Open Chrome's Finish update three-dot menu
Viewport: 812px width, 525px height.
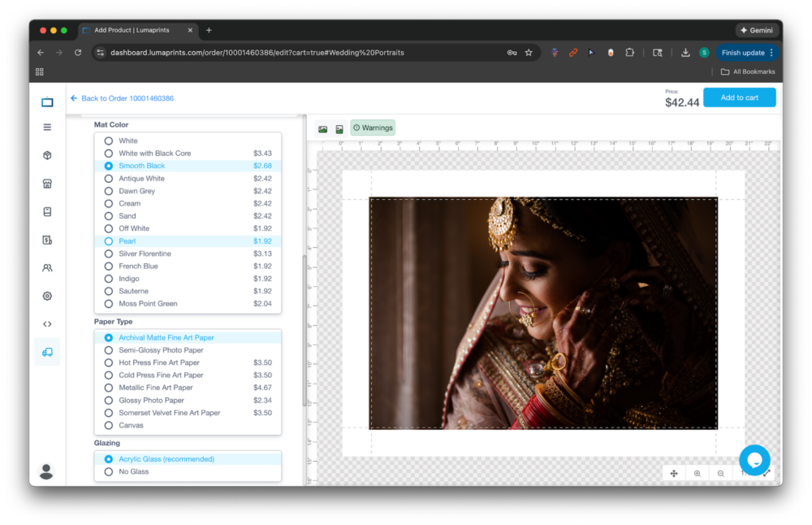tap(771, 53)
